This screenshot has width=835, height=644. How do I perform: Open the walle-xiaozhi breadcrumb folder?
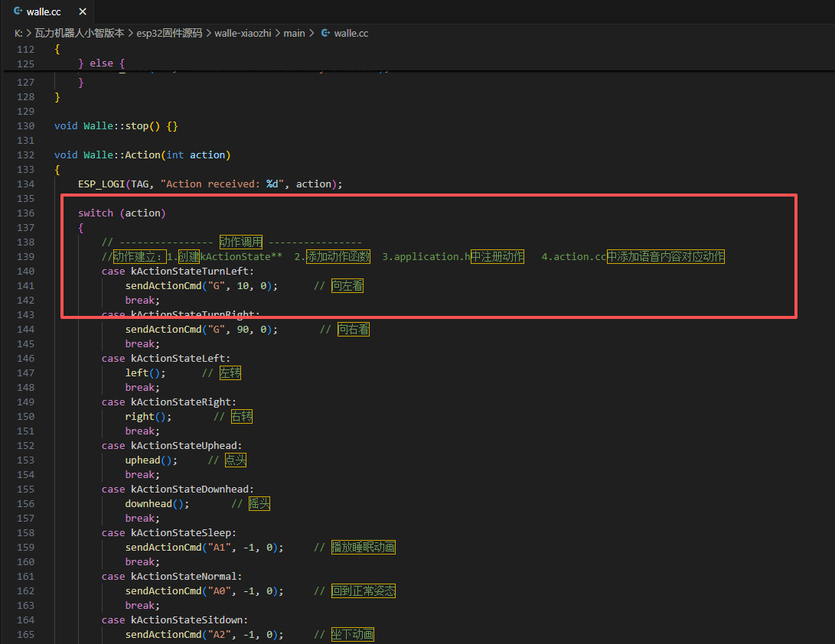pyautogui.click(x=243, y=34)
